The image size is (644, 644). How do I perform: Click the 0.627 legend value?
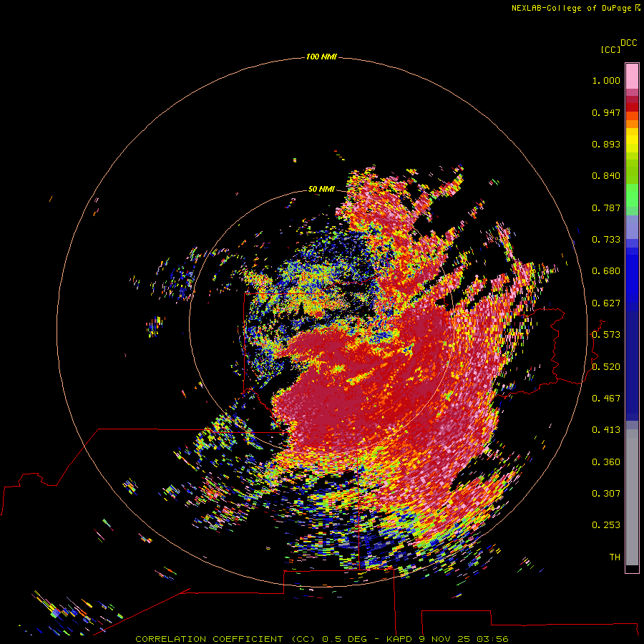click(x=606, y=303)
